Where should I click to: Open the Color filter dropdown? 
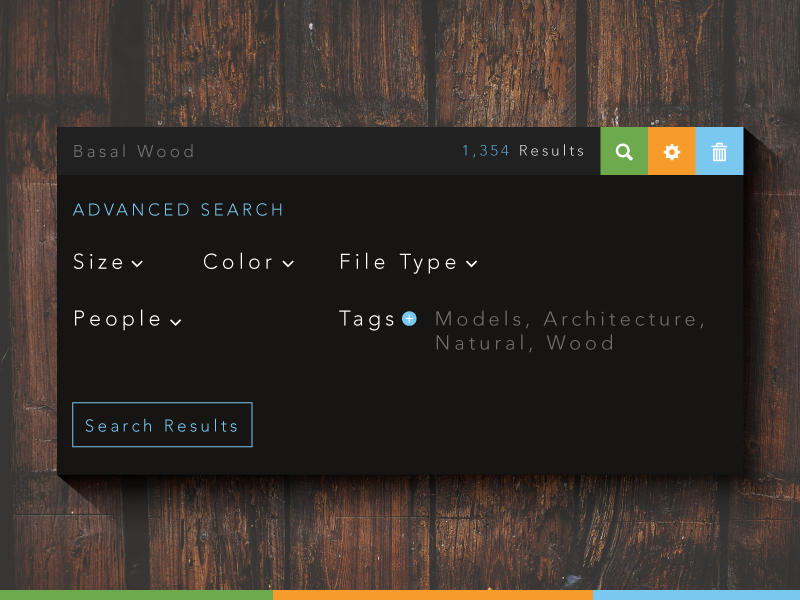(247, 262)
